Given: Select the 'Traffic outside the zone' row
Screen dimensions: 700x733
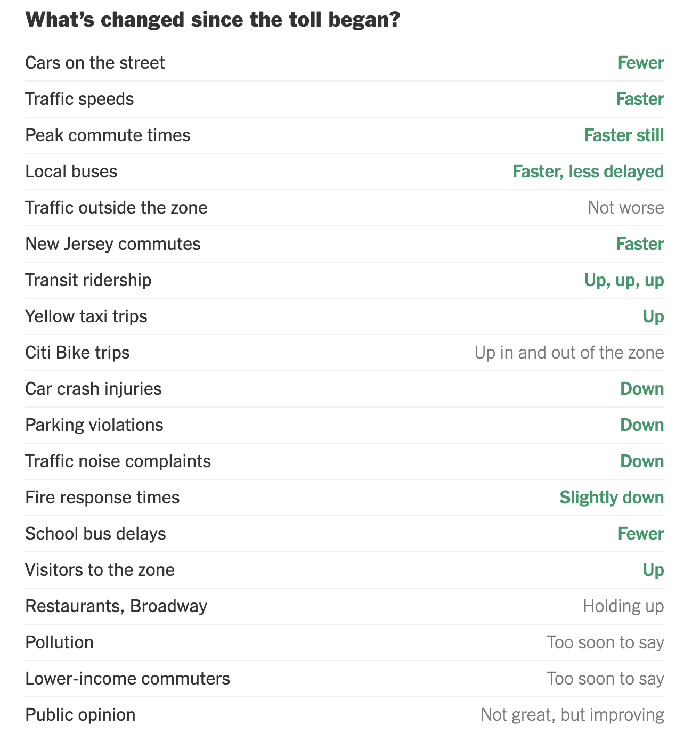Looking at the screenshot, I should point(345,208).
